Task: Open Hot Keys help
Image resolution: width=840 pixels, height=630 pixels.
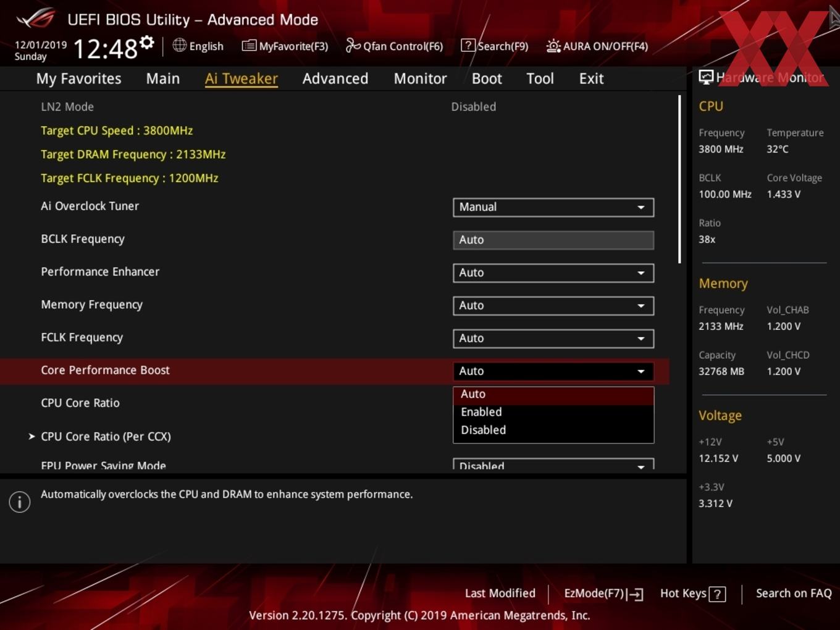Action: (692, 594)
